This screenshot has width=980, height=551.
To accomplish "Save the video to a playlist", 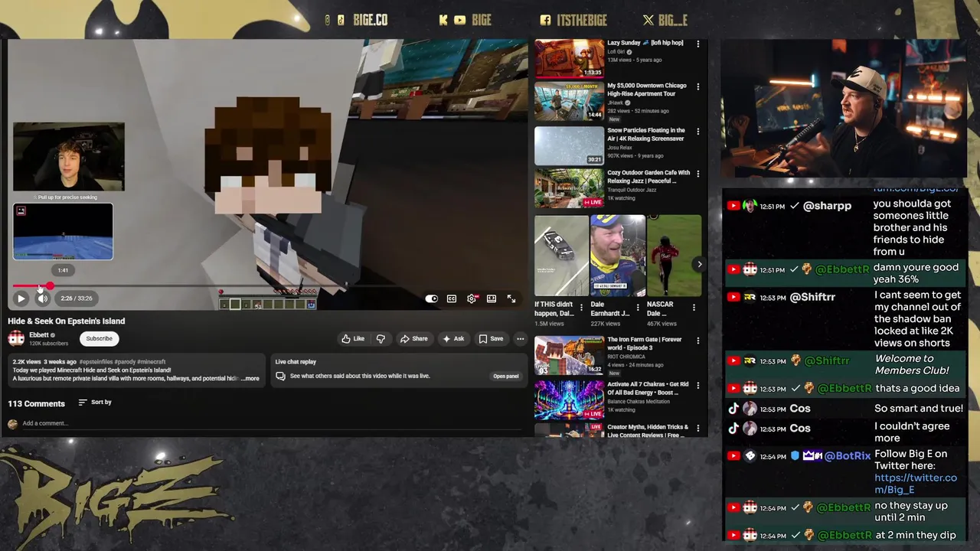I will tap(491, 338).
